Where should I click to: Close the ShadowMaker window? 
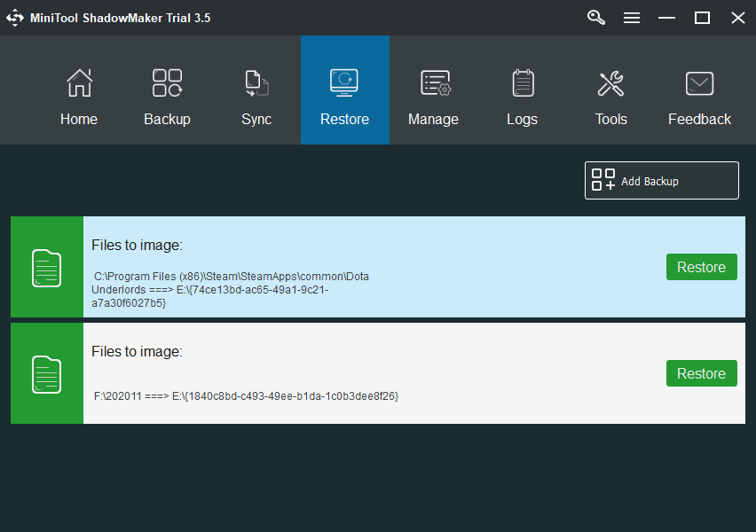[x=737, y=18]
